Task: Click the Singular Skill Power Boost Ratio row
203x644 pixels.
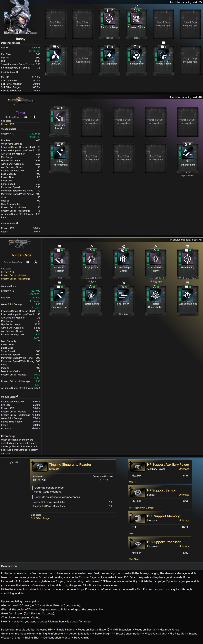Action: coord(73,506)
